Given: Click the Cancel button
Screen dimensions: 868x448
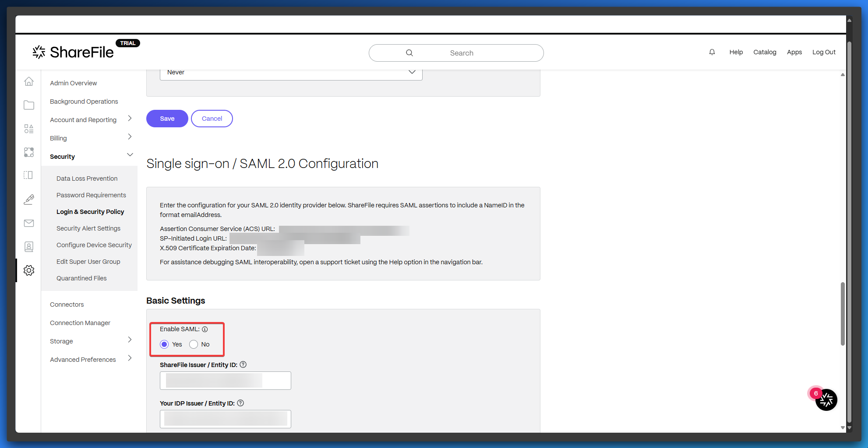Looking at the screenshot, I should coord(212,119).
